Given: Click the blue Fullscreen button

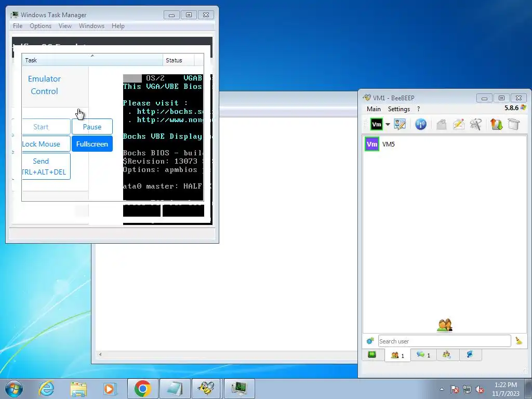Looking at the screenshot, I should click(92, 144).
